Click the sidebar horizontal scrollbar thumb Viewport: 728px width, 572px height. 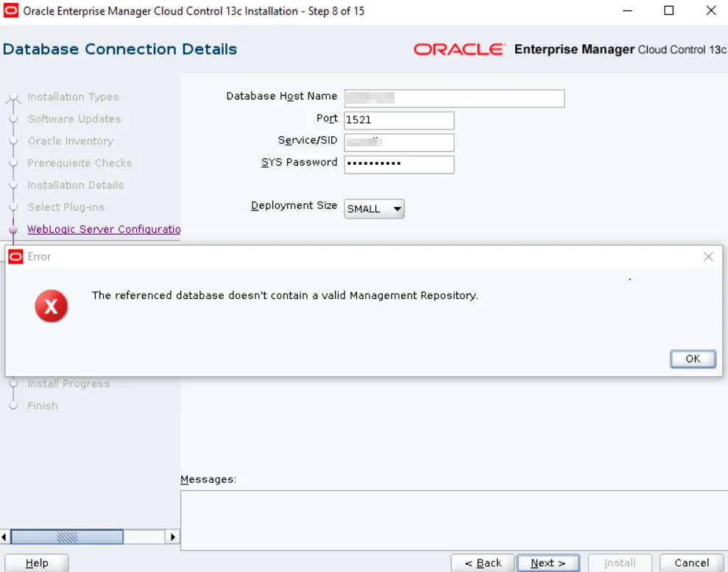pos(67,537)
